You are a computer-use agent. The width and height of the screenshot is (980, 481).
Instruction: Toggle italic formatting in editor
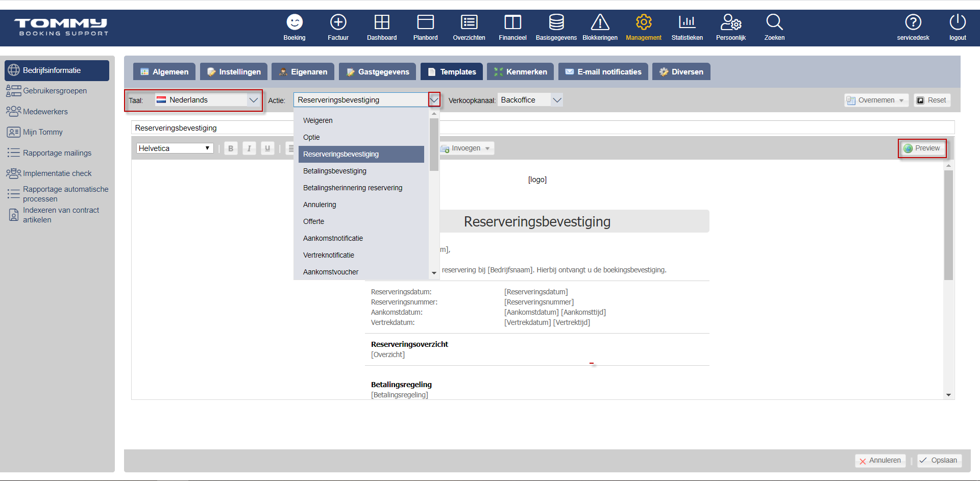pos(249,148)
